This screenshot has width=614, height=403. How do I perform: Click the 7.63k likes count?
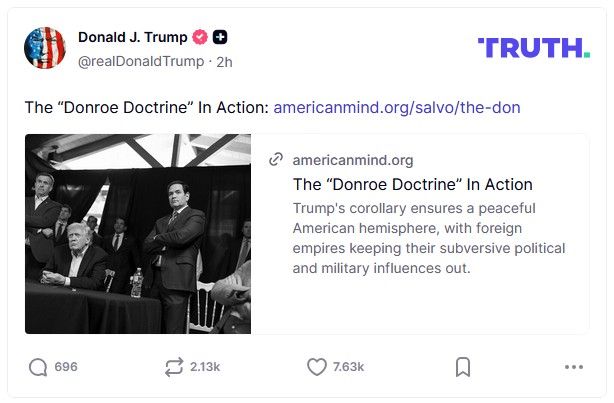(348, 367)
